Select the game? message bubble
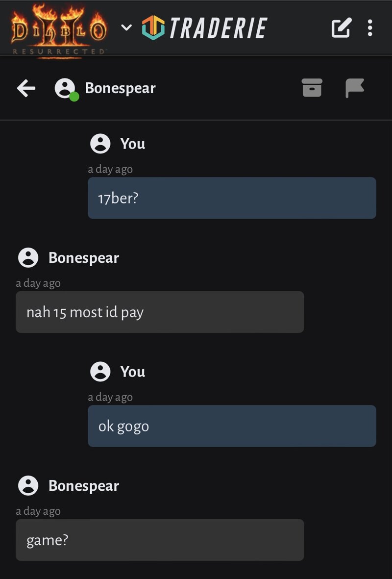 (x=160, y=540)
